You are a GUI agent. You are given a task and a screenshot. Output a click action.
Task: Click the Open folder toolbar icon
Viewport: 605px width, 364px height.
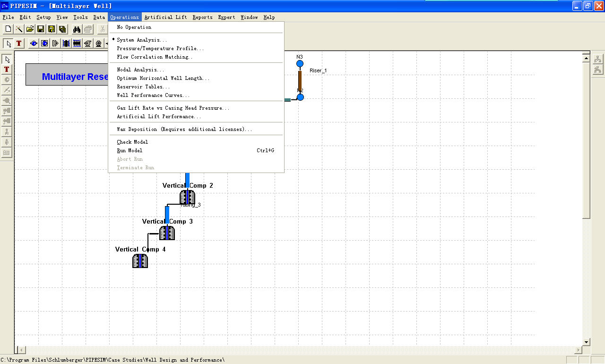(x=30, y=29)
